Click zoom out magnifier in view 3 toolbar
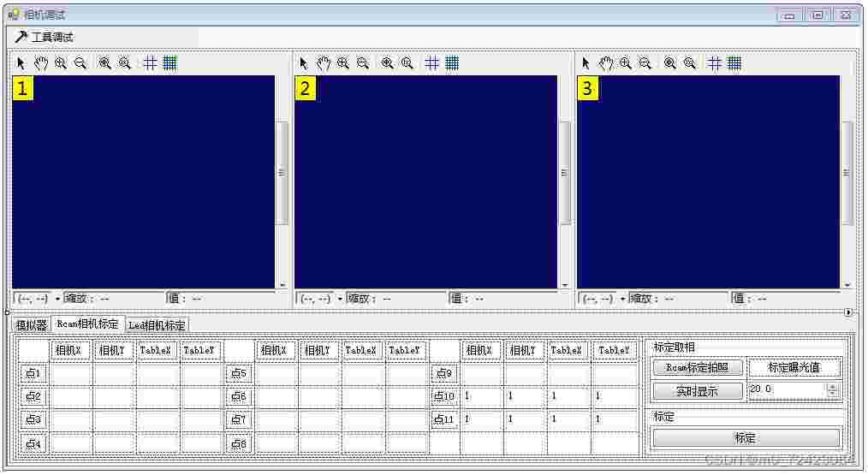The height and width of the screenshot is (475, 868). coord(645,63)
